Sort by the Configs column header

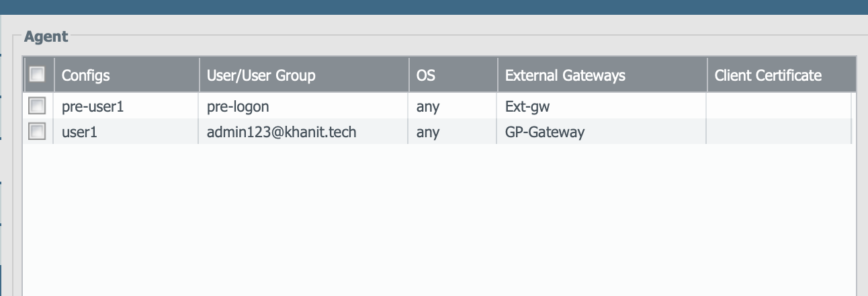pos(85,75)
